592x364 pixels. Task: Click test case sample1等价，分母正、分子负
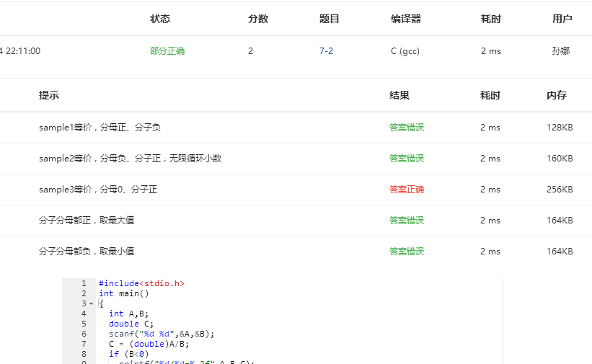pyautogui.click(x=100, y=128)
